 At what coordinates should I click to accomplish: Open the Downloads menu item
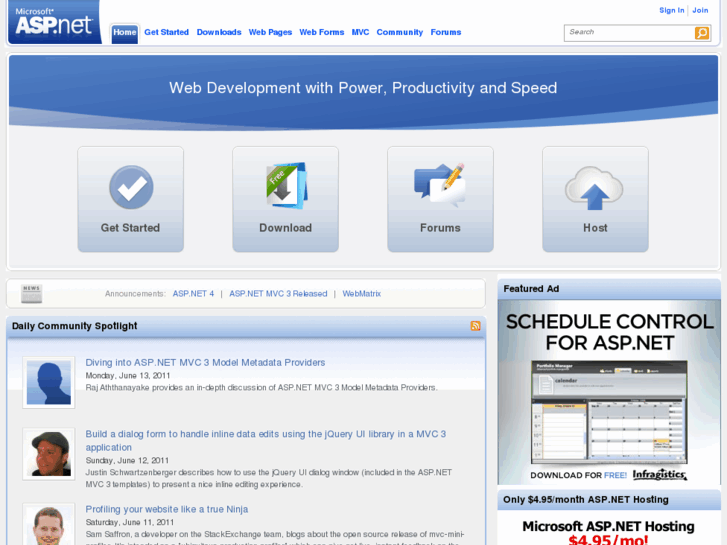coord(219,32)
